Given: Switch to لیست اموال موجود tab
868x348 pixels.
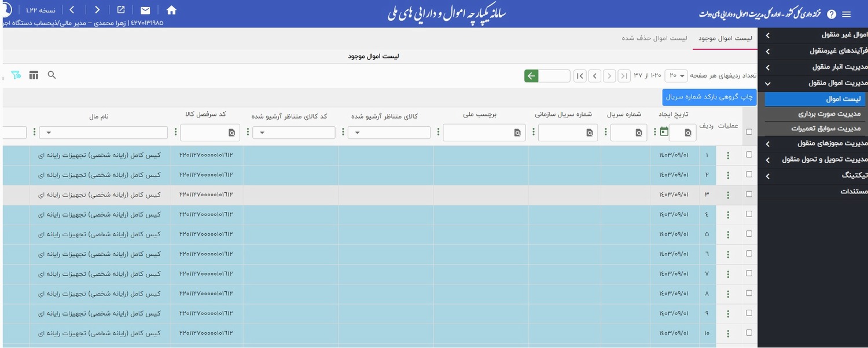Looking at the screenshot, I should click(x=725, y=38).
